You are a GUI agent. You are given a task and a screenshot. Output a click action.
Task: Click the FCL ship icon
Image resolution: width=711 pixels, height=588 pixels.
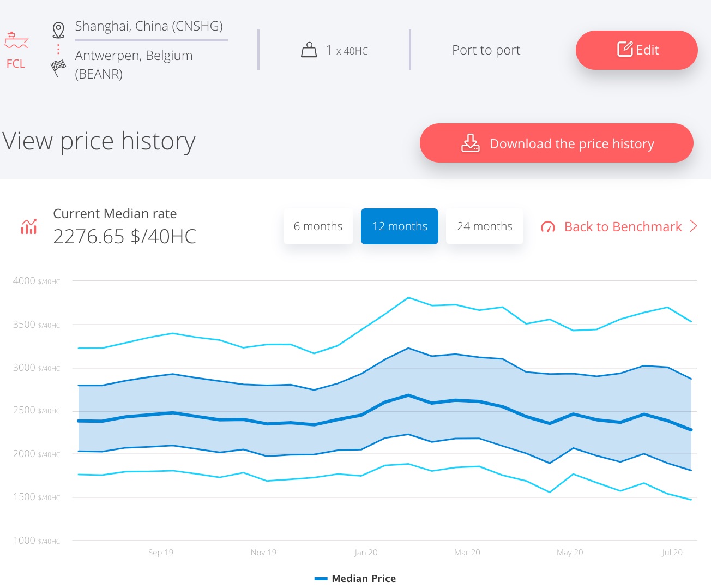16,40
